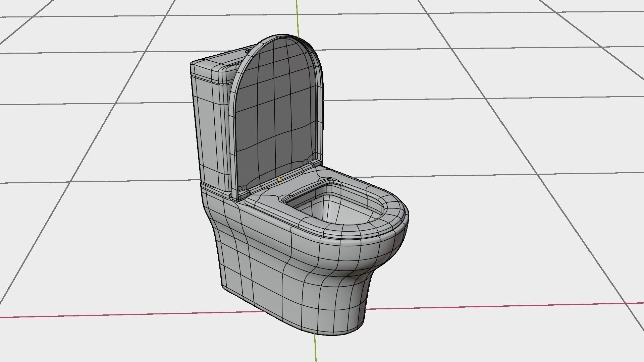
Task: Click the raised toilet lid inner surface
Action: (276, 111)
